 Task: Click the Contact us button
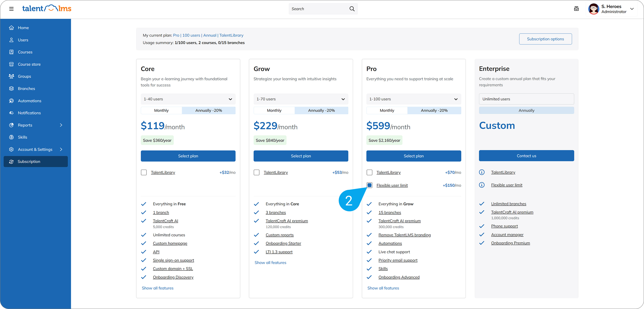click(527, 156)
